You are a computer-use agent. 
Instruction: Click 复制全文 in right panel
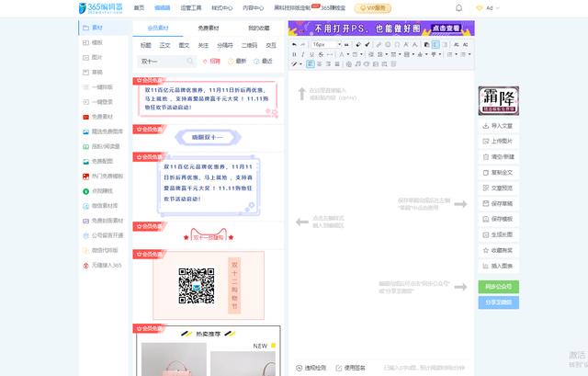[x=498, y=173]
